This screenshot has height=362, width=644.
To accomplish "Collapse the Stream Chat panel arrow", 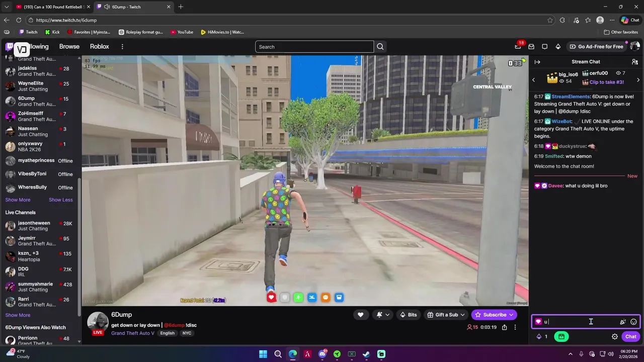I will point(537,62).
